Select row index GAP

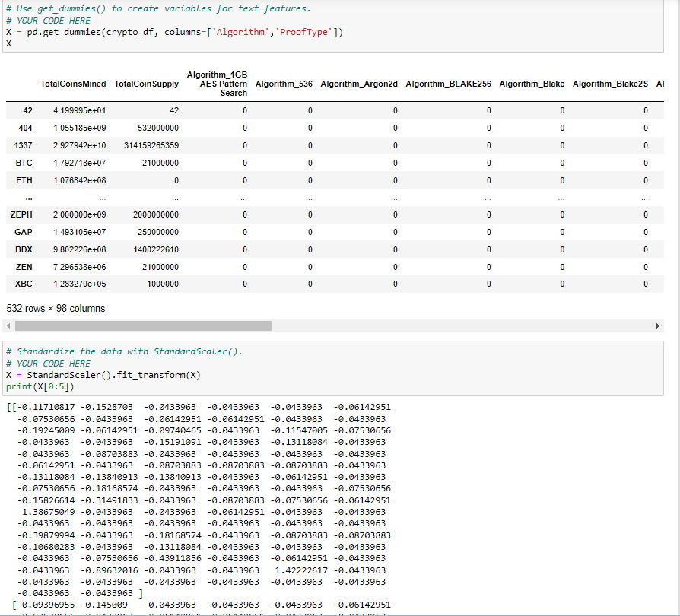pos(24,232)
